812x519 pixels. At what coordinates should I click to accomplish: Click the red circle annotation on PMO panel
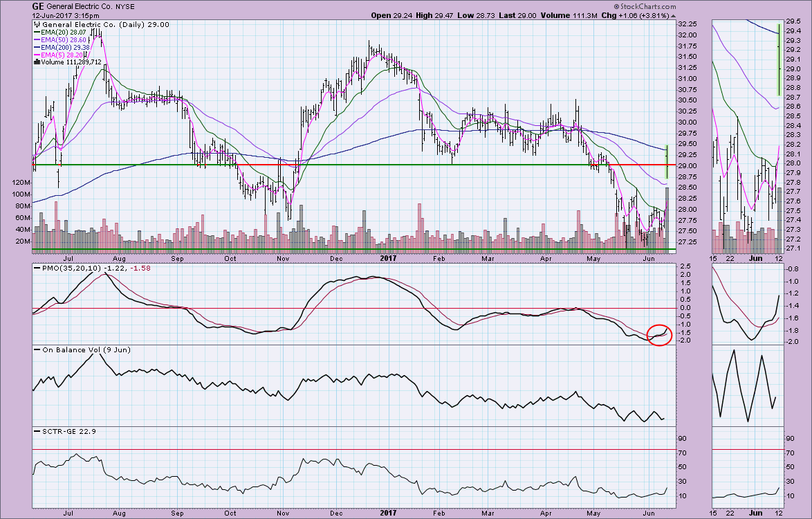661,334
